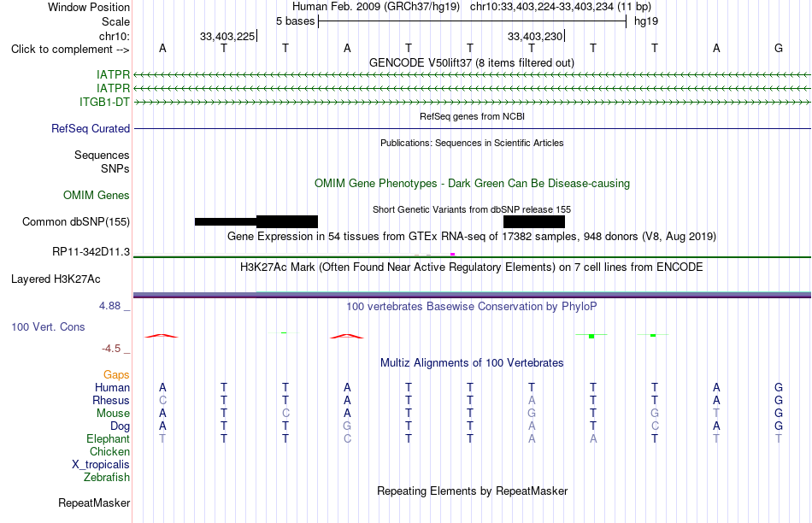Click the 'G' base in the top sequence row

tap(778, 48)
